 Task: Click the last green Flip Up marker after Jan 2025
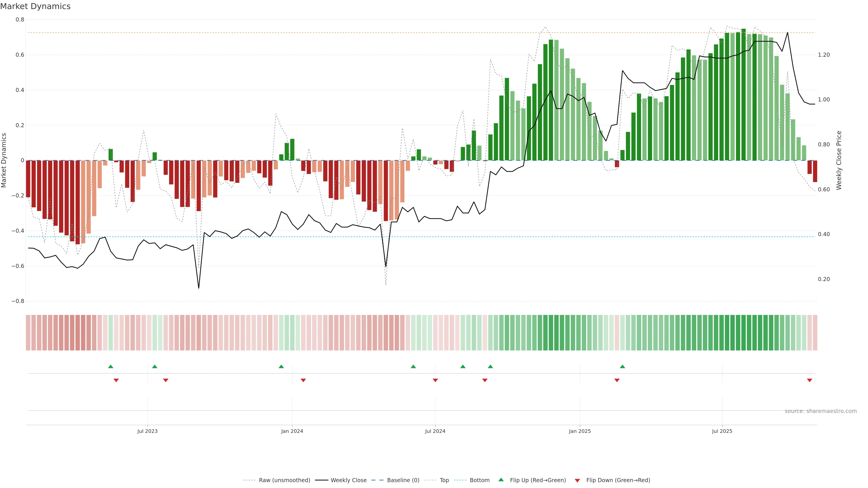622,366
